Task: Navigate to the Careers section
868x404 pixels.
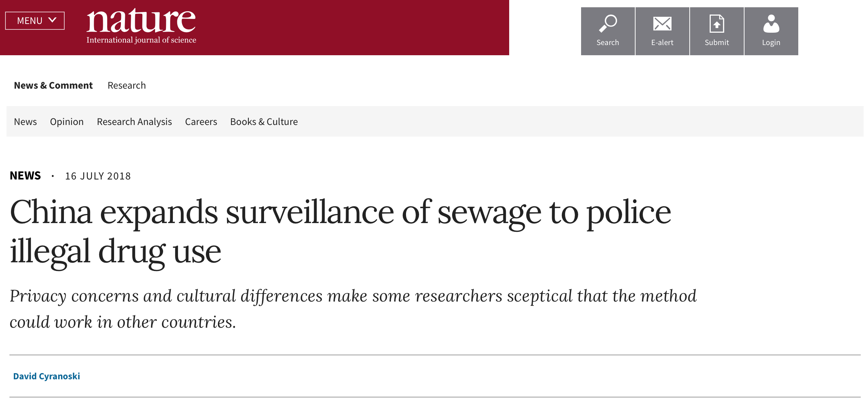Action: [201, 122]
